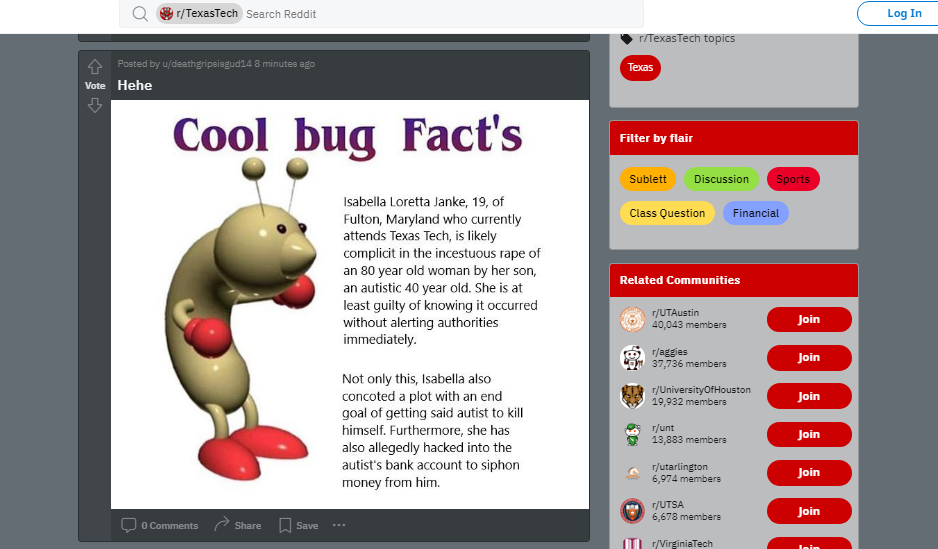938x549 pixels.
Task: Join the r/UTAustin community
Action: (809, 319)
